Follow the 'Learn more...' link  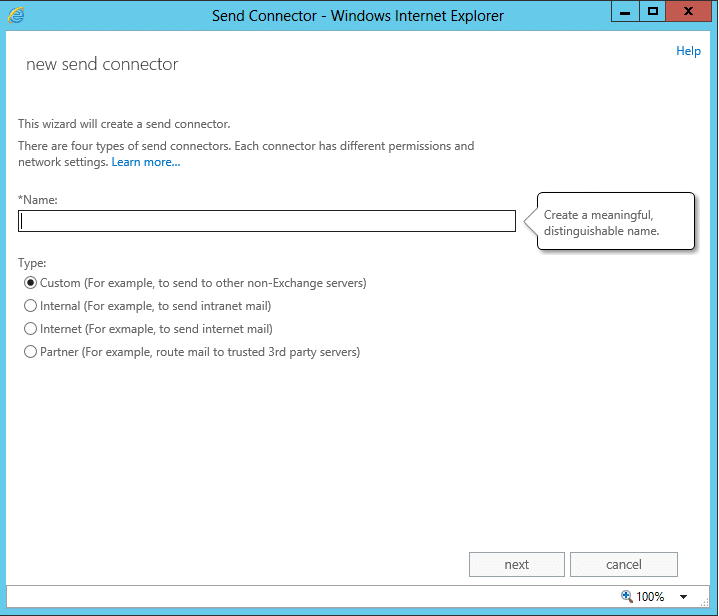(146, 162)
